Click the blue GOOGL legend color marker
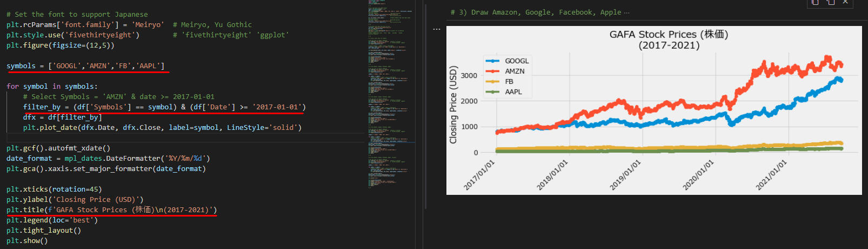The image size is (868, 249). (492, 61)
